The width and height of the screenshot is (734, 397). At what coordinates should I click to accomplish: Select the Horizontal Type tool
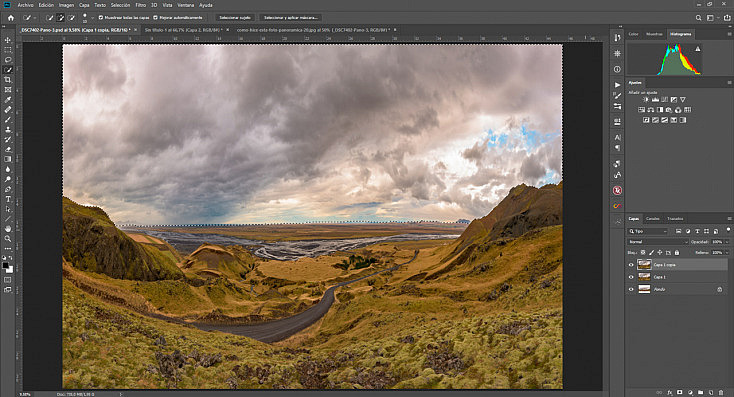[7, 199]
